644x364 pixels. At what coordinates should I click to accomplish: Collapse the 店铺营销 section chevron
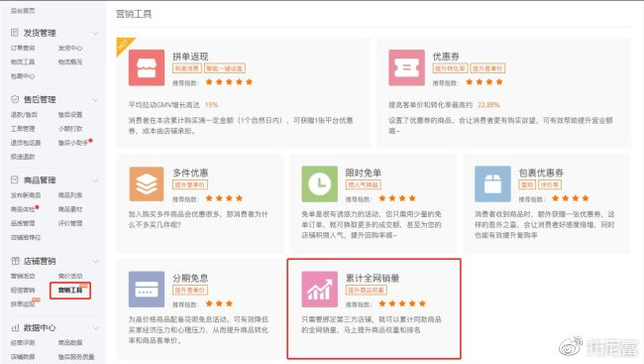click(95, 262)
